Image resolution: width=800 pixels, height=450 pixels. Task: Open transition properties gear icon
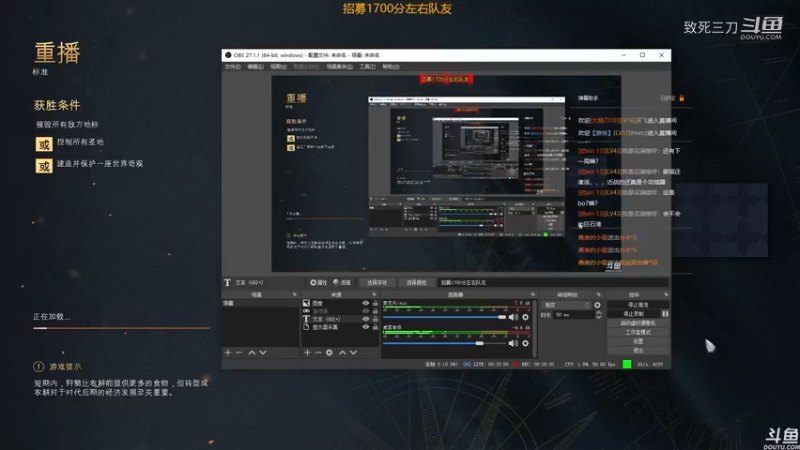pos(597,305)
